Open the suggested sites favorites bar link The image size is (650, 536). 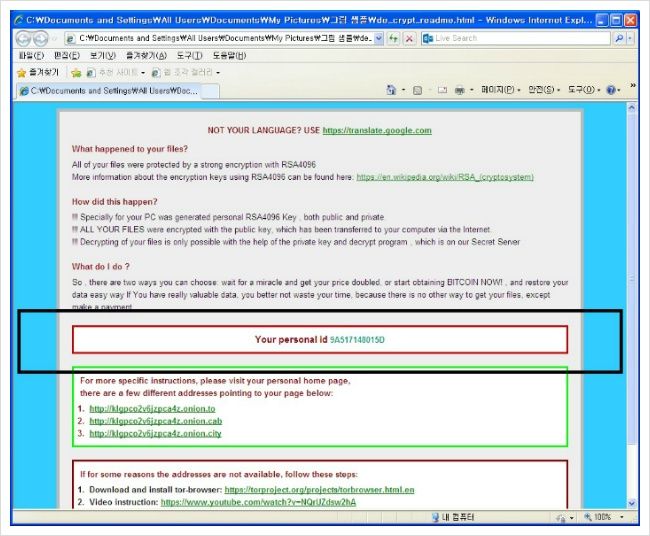coord(115,73)
